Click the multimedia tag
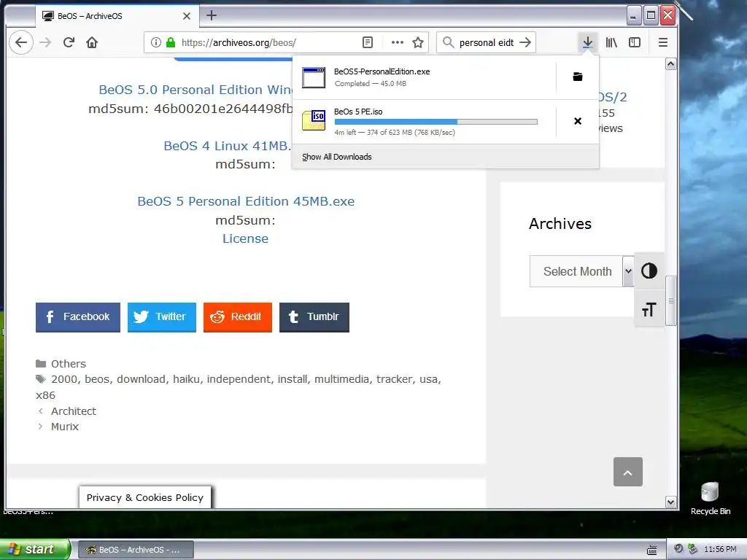 coord(341,379)
